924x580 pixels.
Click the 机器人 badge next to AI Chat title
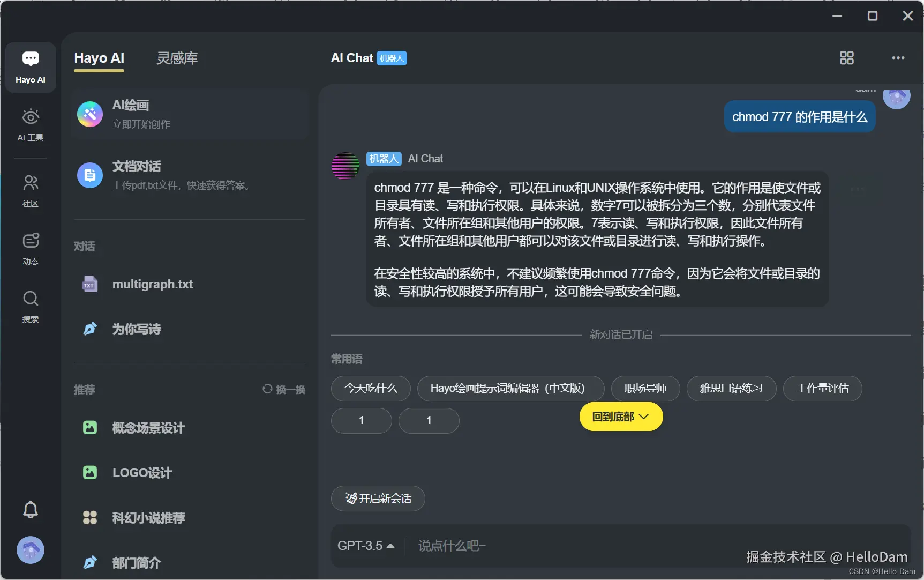click(392, 58)
